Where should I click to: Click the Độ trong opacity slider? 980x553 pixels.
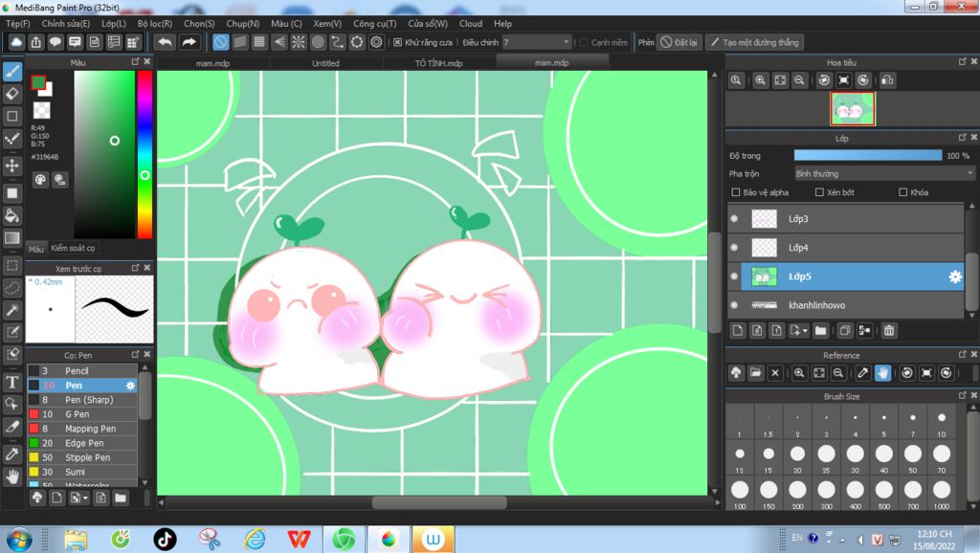[867, 155]
